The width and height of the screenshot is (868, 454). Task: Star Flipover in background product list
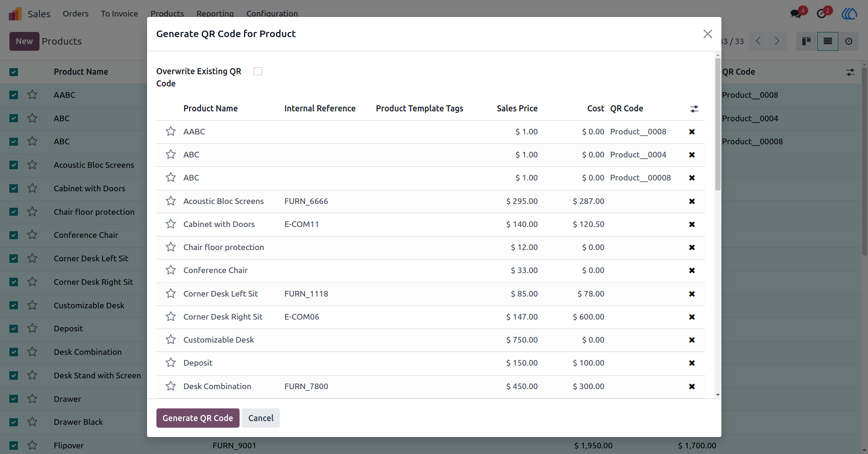[32, 445]
